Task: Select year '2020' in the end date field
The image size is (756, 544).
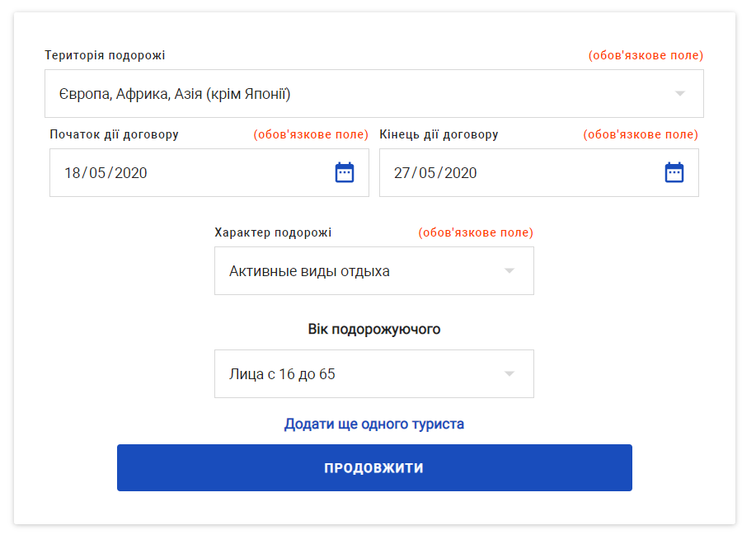Action: (x=460, y=173)
